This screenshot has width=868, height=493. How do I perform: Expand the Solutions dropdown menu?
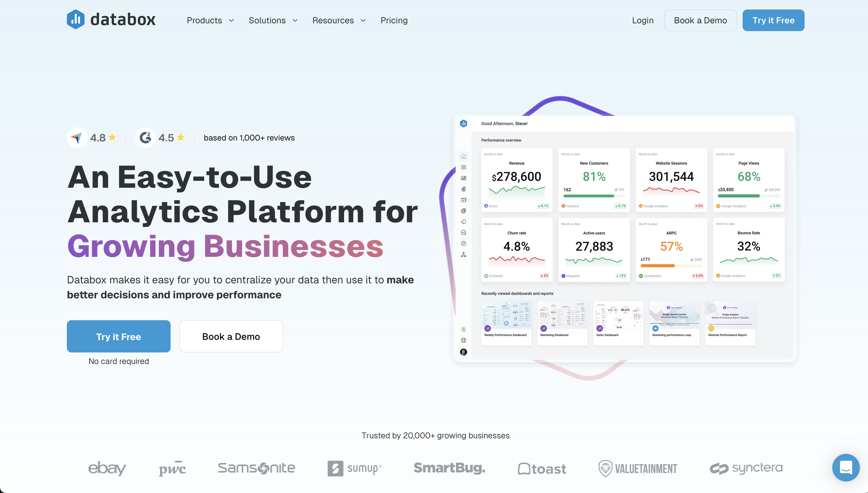[x=273, y=20]
